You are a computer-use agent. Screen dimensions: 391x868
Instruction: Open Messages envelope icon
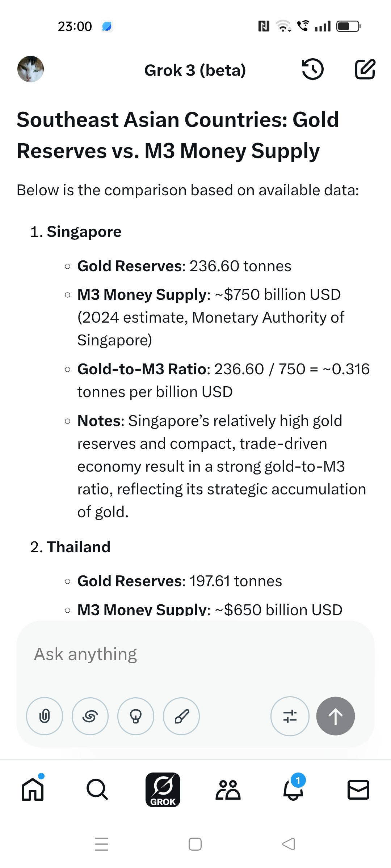tap(358, 790)
